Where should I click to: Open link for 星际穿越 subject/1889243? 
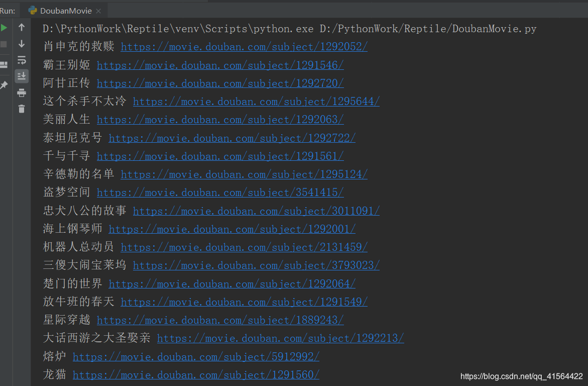point(220,320)
